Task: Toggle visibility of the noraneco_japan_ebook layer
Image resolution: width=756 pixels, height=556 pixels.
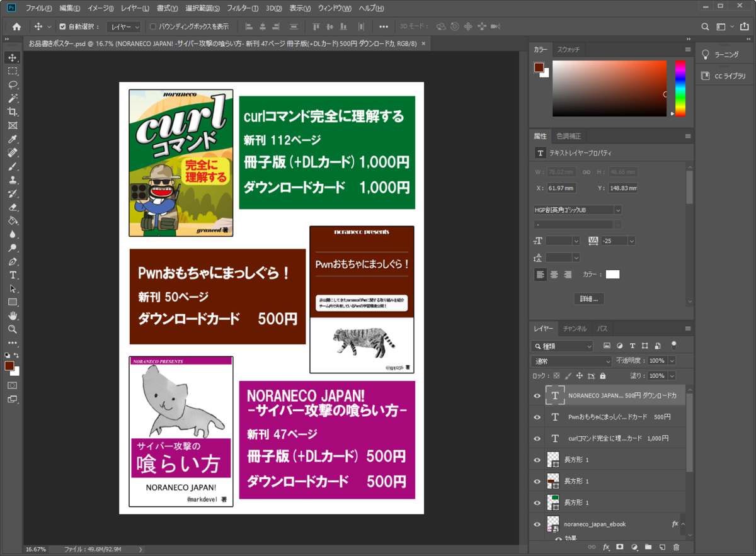Action: click(537, 524)
